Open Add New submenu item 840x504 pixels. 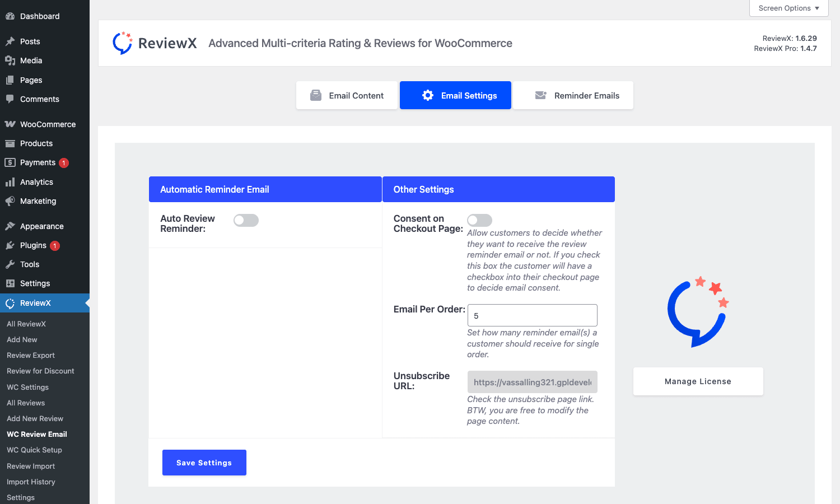pyautogui.click(x=22, y=339)
